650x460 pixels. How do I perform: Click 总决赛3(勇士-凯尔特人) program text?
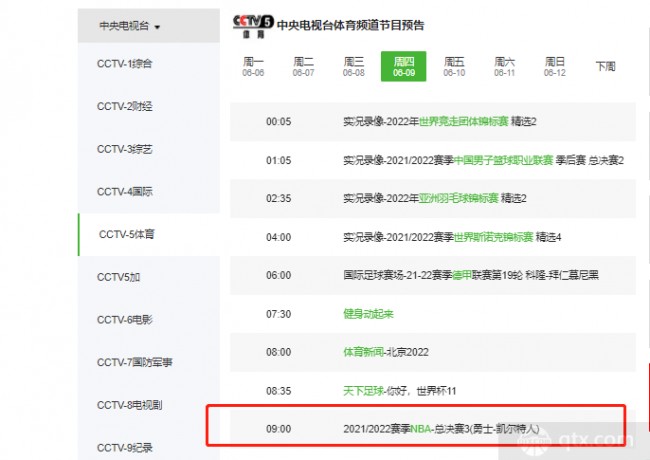487,429
